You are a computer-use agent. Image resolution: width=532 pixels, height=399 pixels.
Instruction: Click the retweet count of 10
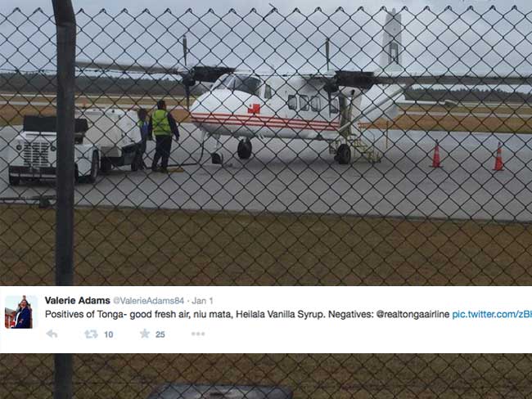click(x=109, y=334)
